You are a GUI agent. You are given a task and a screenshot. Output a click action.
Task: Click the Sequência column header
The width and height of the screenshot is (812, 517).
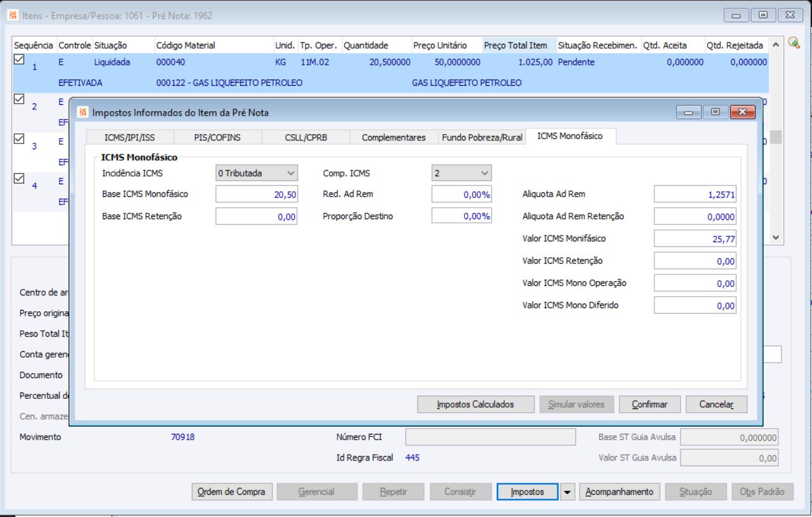[34, 45]
